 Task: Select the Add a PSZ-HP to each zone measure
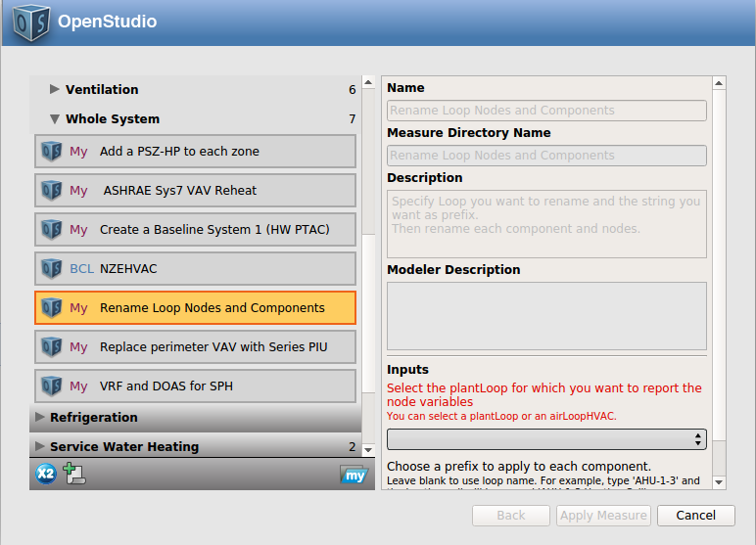click(195, 152)
